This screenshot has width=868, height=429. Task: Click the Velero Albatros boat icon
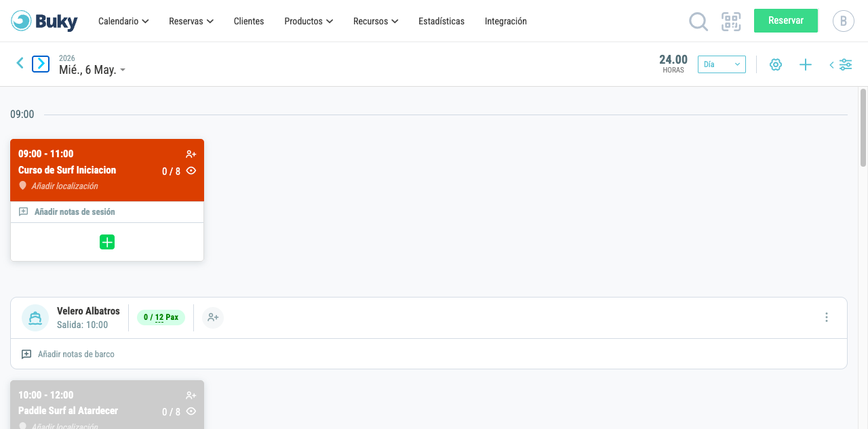click(x=35, y=317)
